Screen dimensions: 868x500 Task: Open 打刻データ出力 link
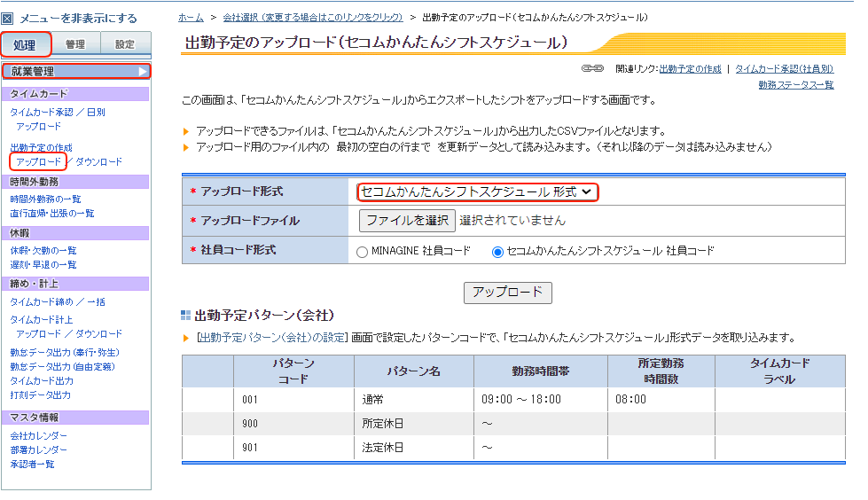41,395
